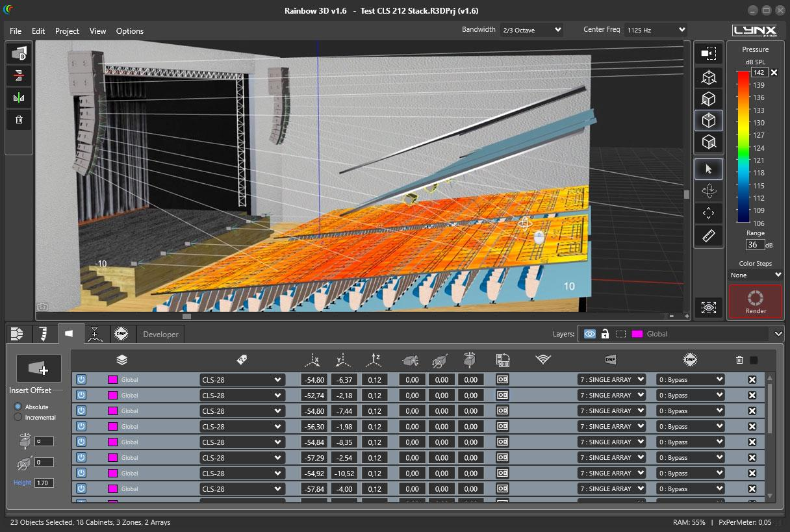
Task: Click the trash icon in left toolbar
Action: point(19,120)
